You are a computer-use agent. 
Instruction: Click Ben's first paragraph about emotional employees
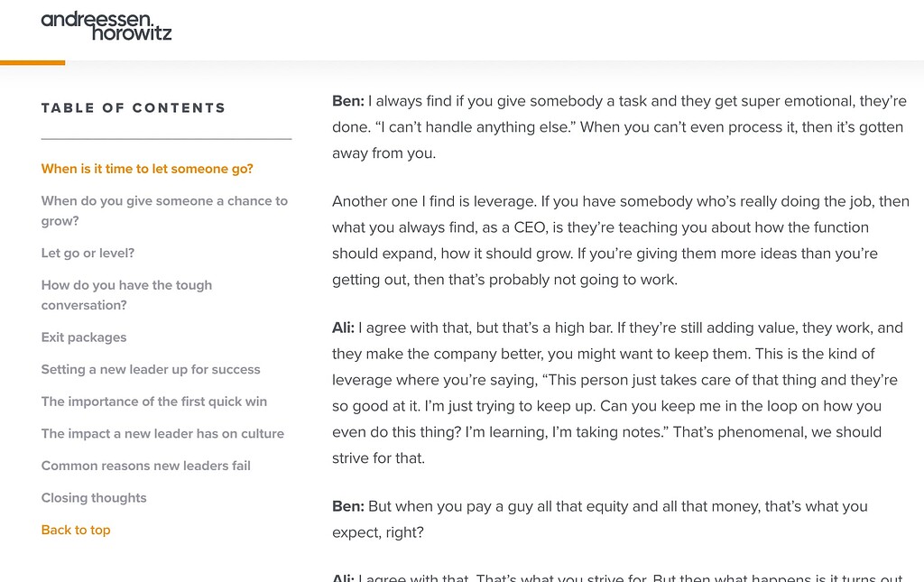(x=620, y=126)
